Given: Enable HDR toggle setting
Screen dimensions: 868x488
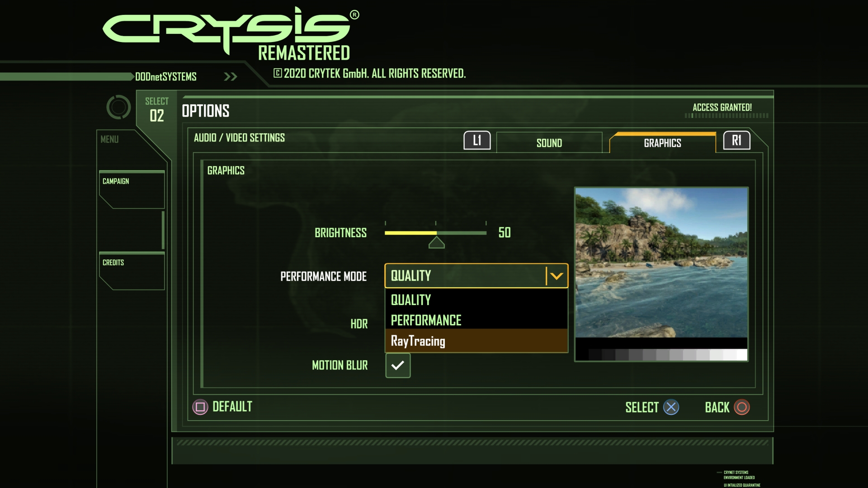Looking at the screenshot, I should pos(397,324).
